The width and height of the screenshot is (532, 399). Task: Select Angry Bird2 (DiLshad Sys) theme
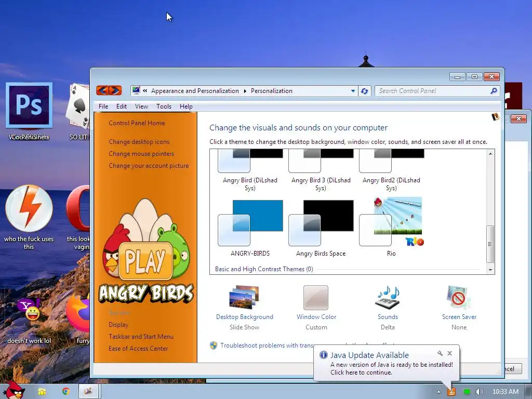tap(391, 171)
